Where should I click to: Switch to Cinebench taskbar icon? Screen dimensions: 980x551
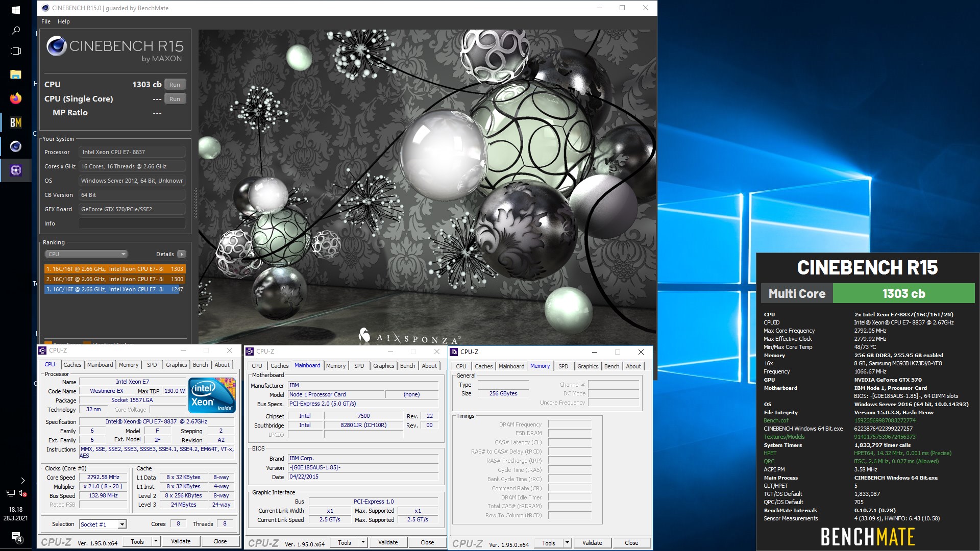coord(15,146)
